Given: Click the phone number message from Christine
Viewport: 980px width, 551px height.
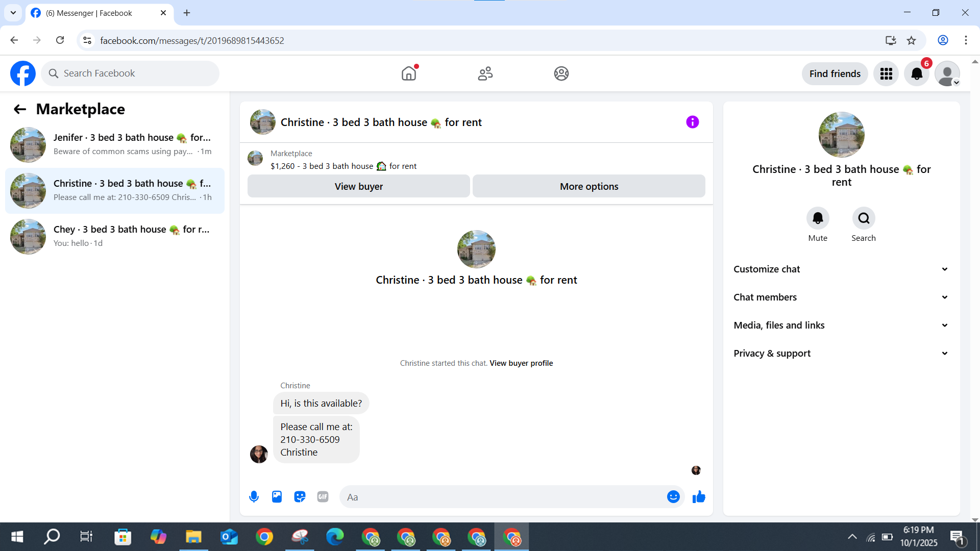Looking at the screenshot, I should (x=316, y=440).
